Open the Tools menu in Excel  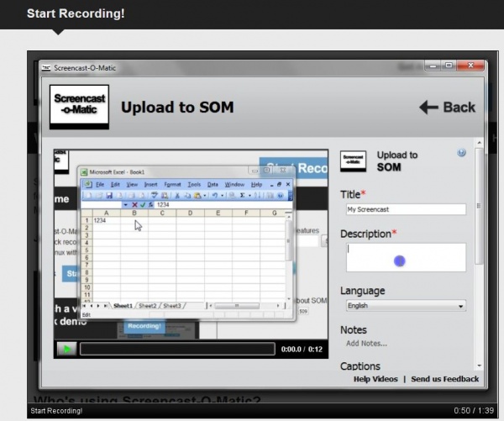tap(194, 185)
